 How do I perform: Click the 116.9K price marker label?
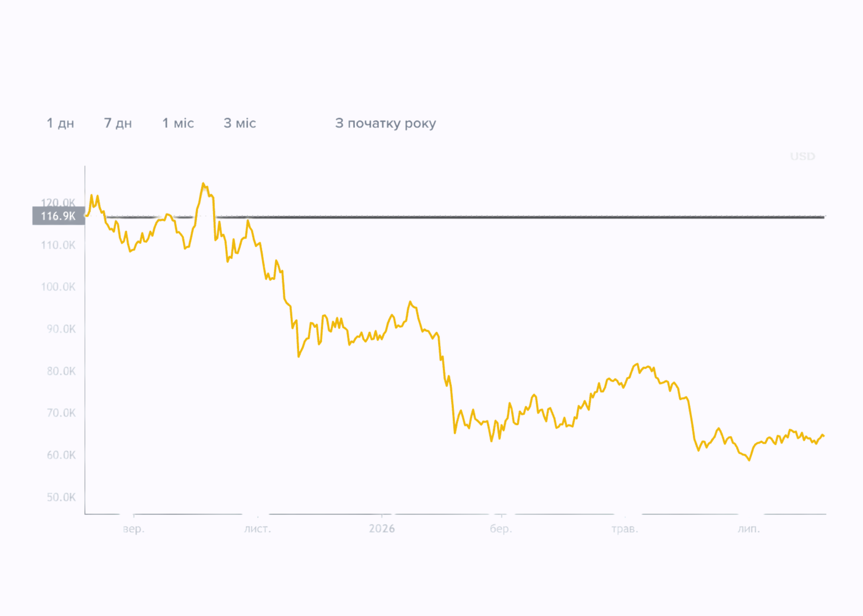point(59,216)
